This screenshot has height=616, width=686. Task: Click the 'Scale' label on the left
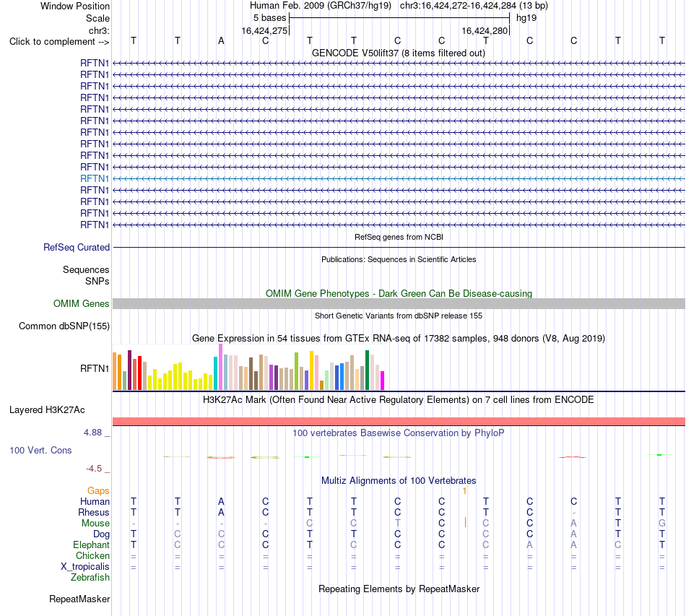[x=97, y=18]
